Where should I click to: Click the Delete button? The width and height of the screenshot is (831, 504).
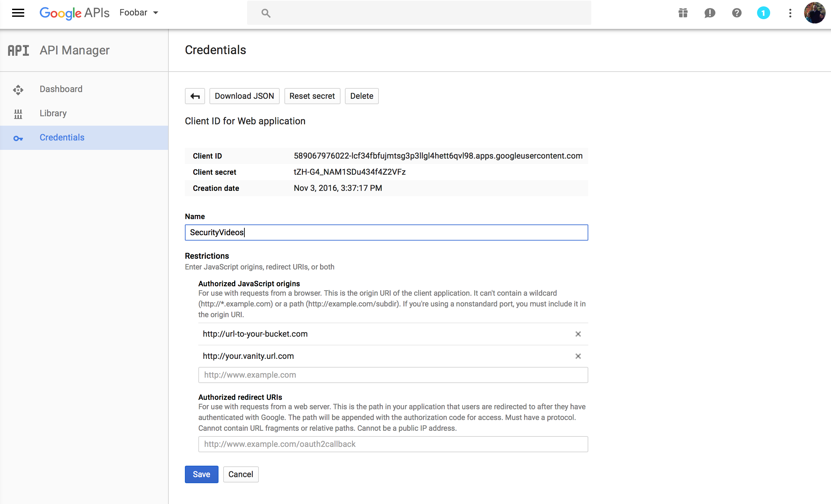coord(361,96)
